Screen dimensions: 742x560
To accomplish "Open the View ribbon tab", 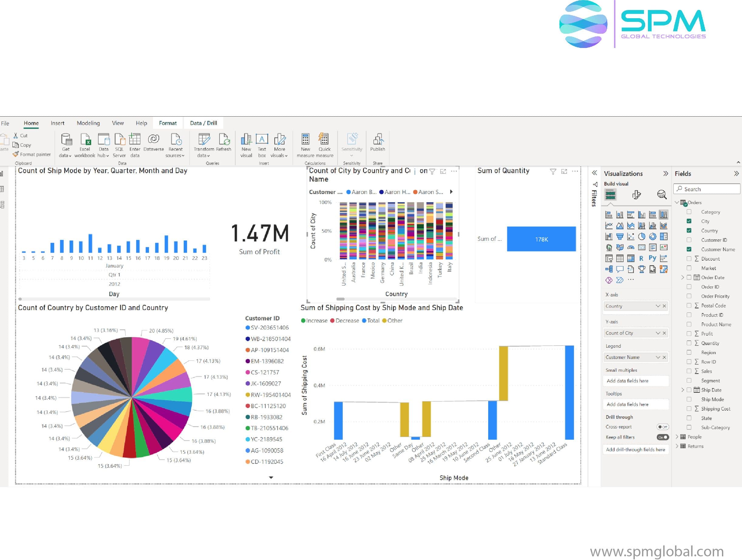I will [x=118, y=123].
